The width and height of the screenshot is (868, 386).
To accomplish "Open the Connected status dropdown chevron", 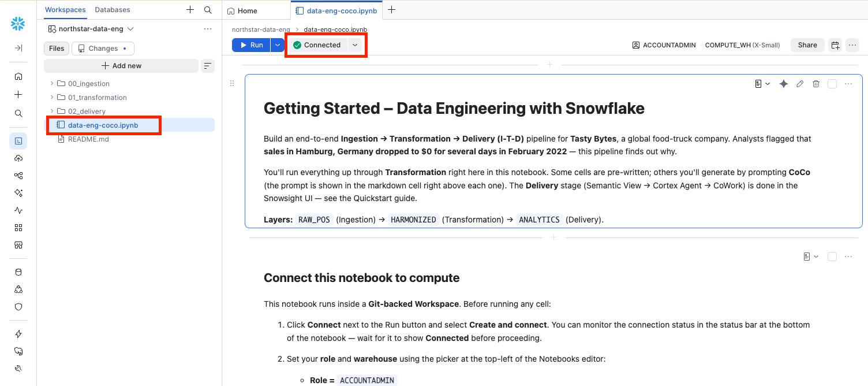I will click(x=355, y=45).
